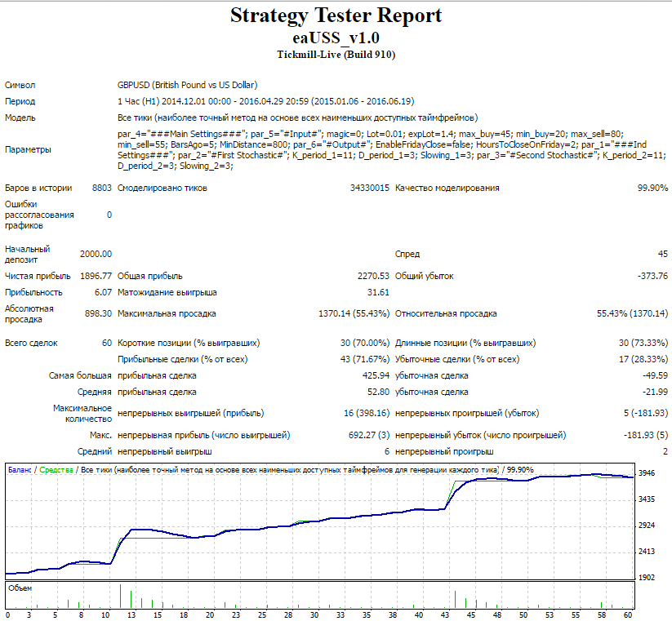Click the x-axis trade number 30

pos(314,615)
